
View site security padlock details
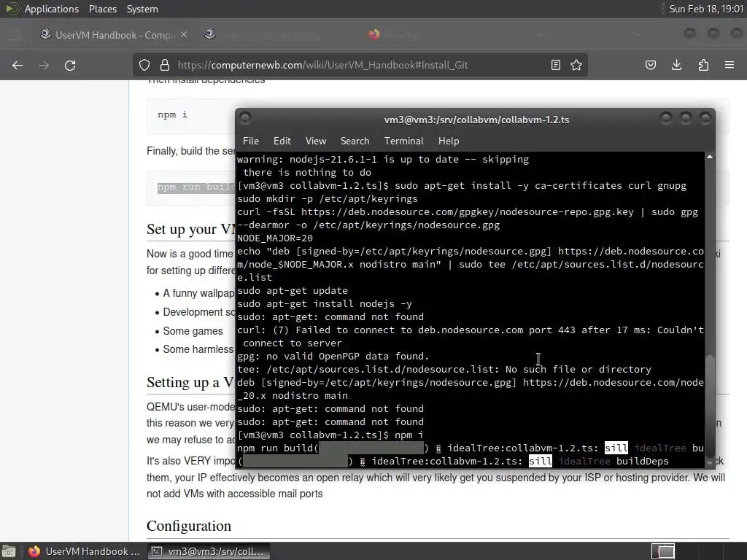point(165,65)
